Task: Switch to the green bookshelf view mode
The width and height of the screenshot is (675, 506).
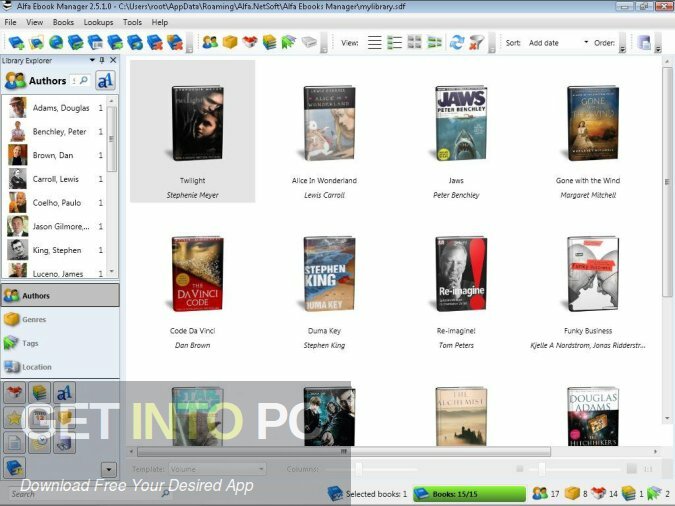Action: pos(434,42)
